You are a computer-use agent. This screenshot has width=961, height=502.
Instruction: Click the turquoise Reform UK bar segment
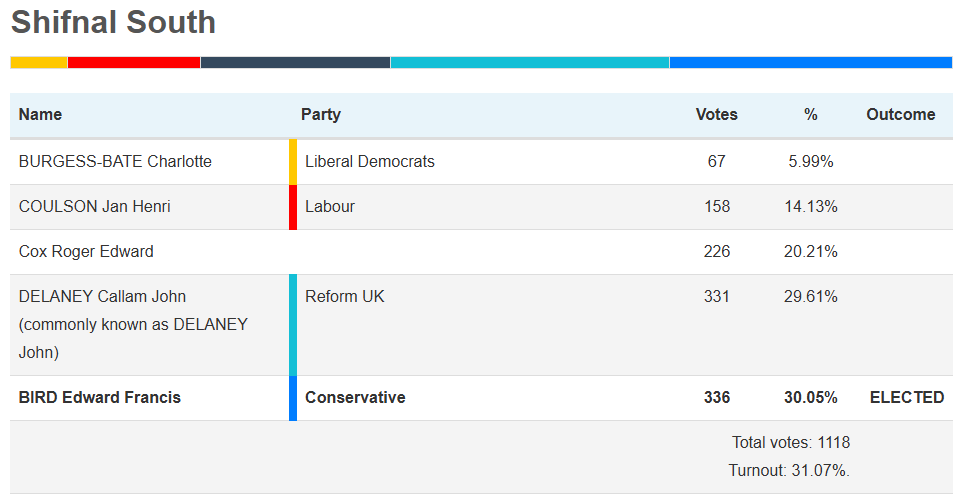529,62
